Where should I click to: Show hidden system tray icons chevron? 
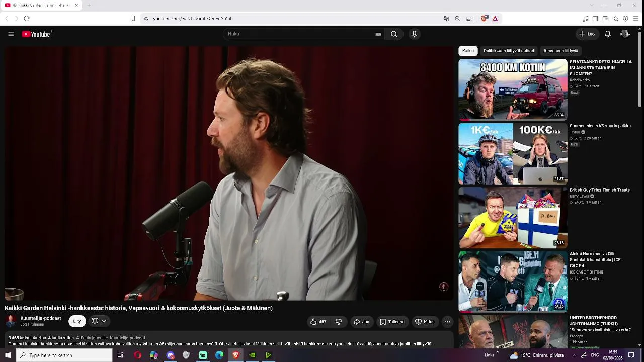click(x=574, y=355)
